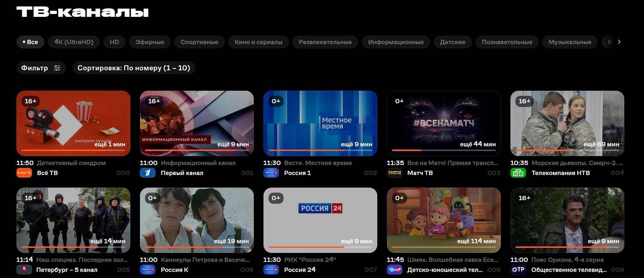Click Матч ТВ channel name

pos(420,173)
